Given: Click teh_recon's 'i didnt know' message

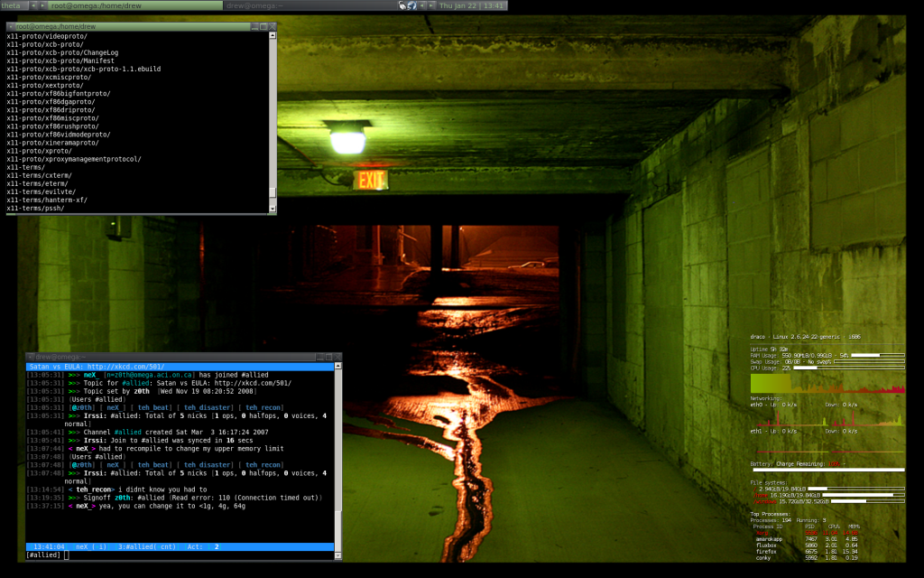Looking at the screenshot, I should click(116, 489).
